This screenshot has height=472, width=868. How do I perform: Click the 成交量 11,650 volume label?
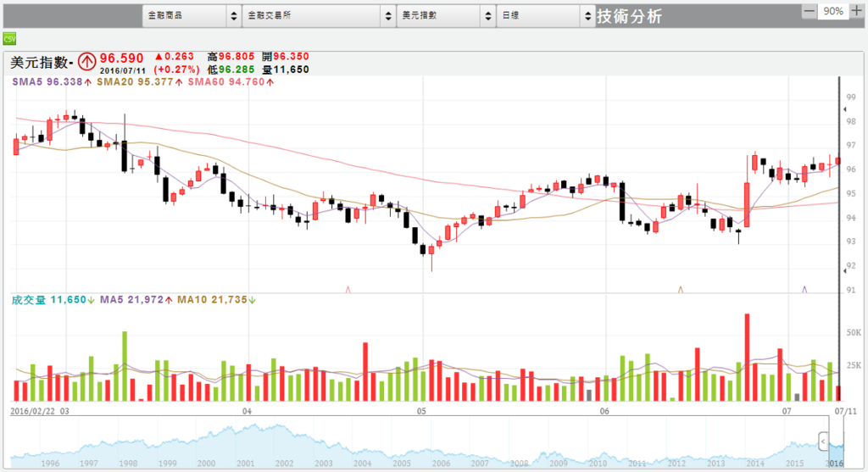click(x=53, y=300)
